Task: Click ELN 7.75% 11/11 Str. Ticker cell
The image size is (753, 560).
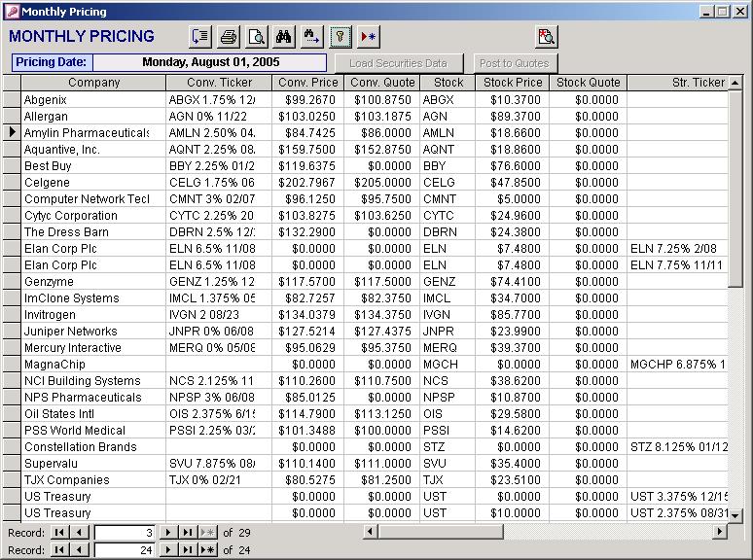Action: (x=678, y=265)
